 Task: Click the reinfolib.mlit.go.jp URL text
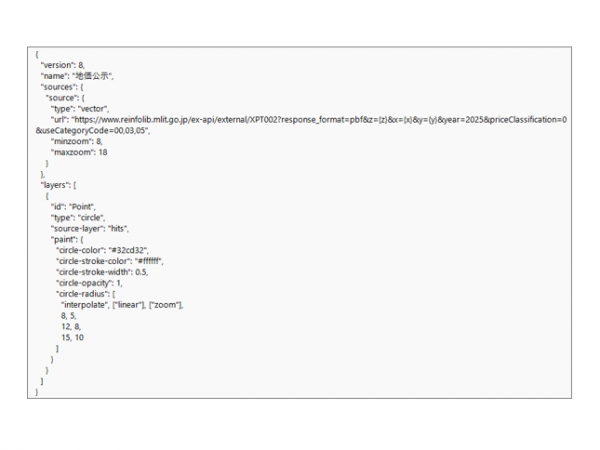point(319,120)
